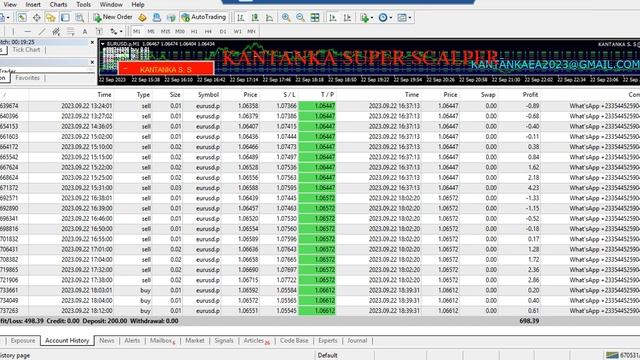The image size is (640, 360).
Task: Close the Market Watch panel
Action: 92,42
